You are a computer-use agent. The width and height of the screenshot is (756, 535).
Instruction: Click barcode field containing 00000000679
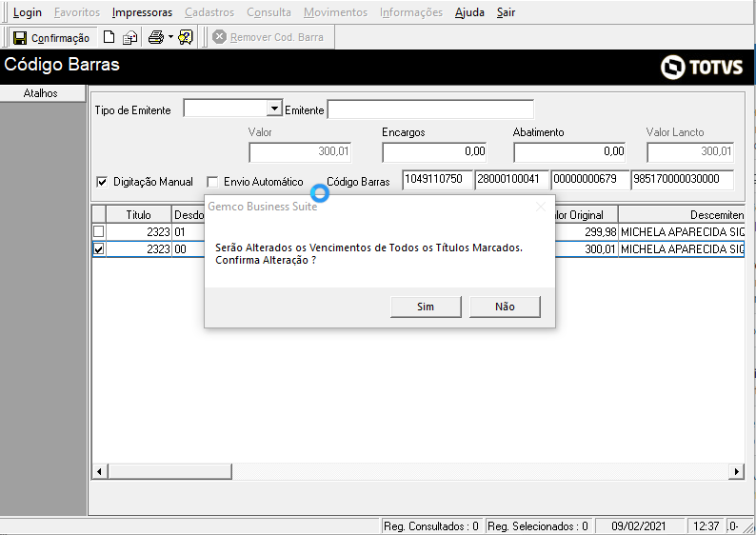[590, 179]
